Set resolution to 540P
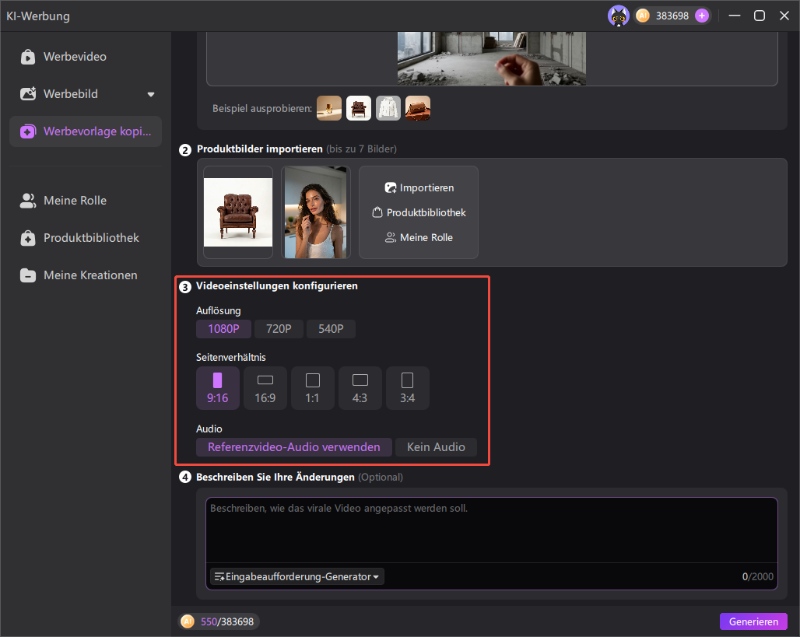Image resolution: width=800 pixels, height=637 pixels. (x=331, y=329)
